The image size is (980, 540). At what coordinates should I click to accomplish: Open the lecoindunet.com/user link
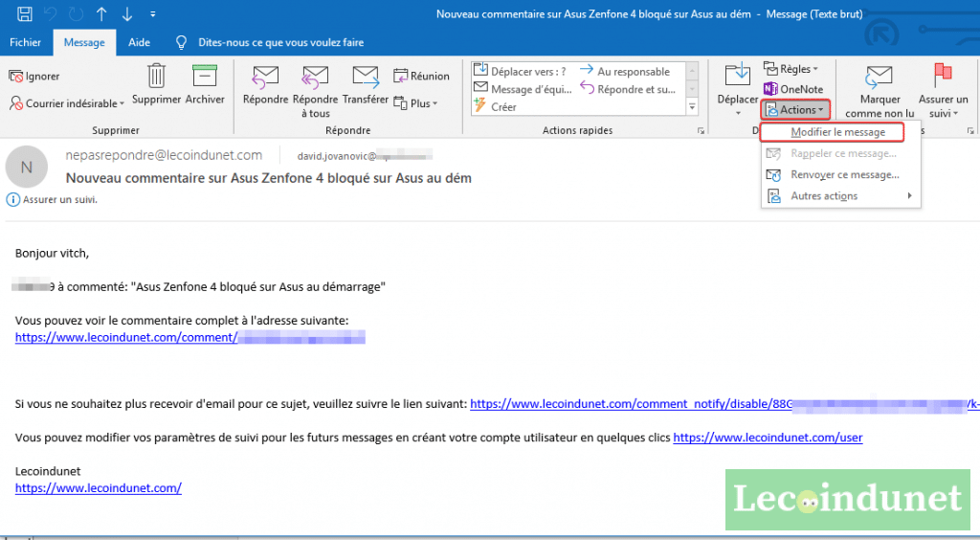pos(768,438)
